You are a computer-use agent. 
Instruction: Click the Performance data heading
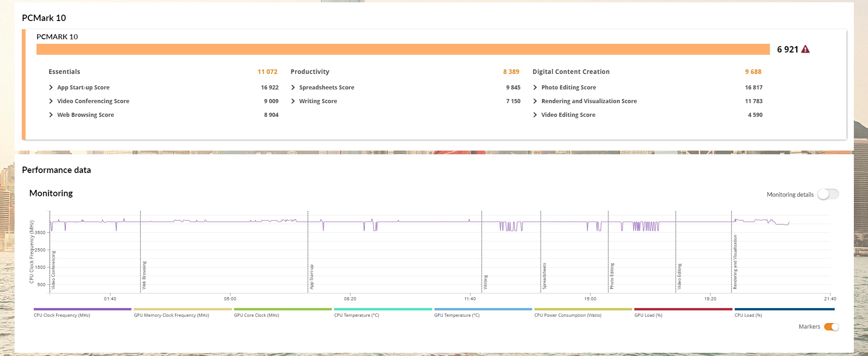coord(57,170)
